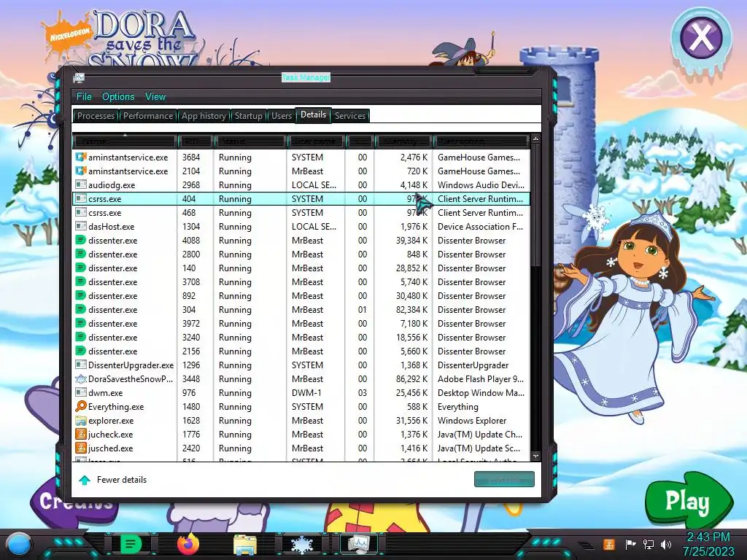This screenshot has width=747, height=560.
Task: Click the dissenter.exe icon for PID 304
Action: click(81, 309)
